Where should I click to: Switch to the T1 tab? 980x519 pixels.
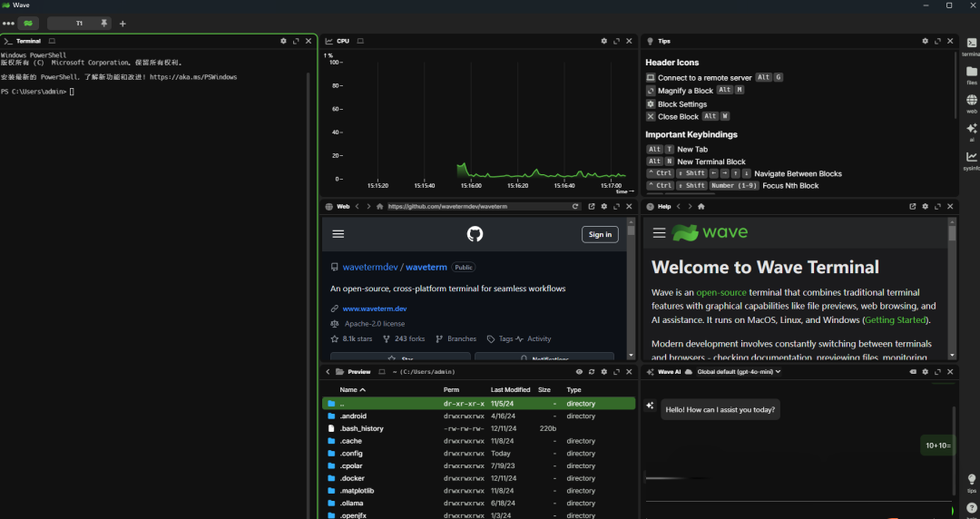(78, 23)
